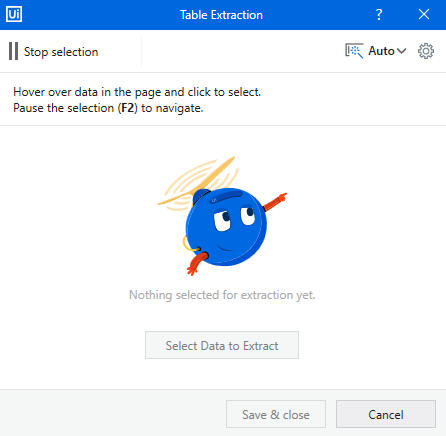Close the Table Extraction window
This screenshot has width=446, height=436.
[x=424, y=14]
